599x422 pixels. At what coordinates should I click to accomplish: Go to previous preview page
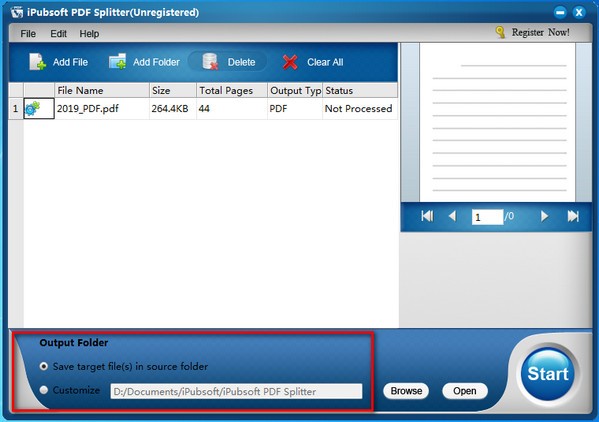(452, 216)
